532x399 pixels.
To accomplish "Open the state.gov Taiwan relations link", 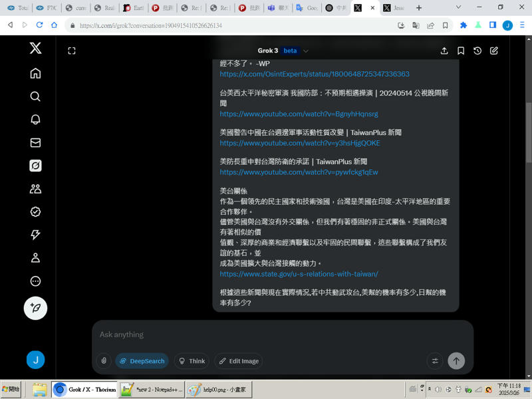I will (x=298, y=273).
